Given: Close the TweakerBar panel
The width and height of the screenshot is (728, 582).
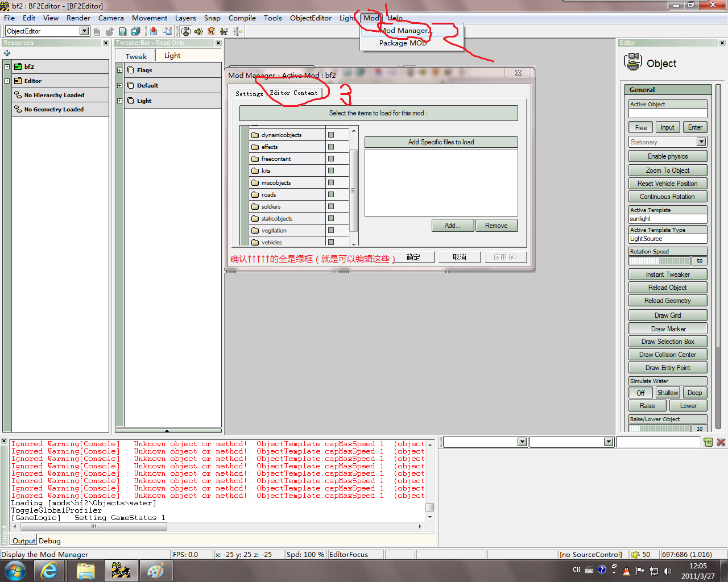Looking at the screenshot, I should [218, 43].
